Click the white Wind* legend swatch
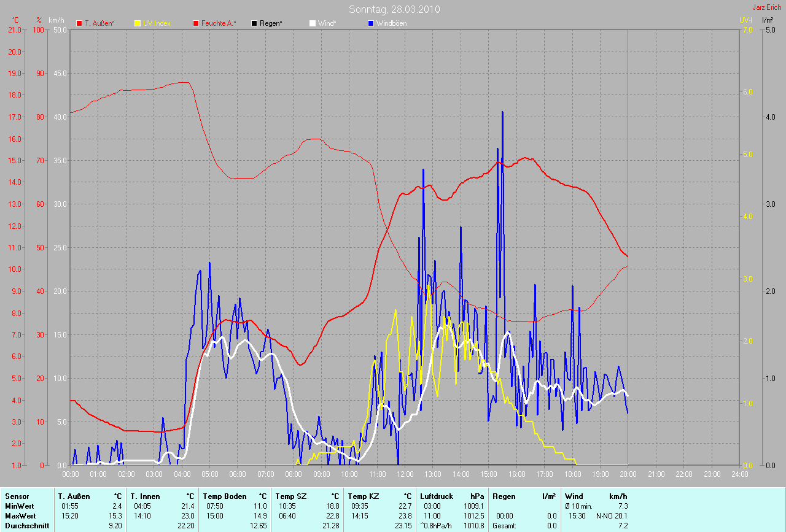This screenshot has width=786, height=532. tap(313, 23)
